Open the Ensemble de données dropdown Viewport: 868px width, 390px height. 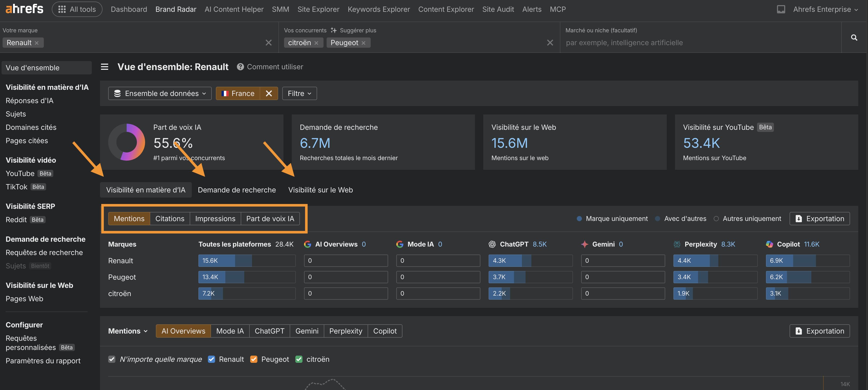(160, 93)
